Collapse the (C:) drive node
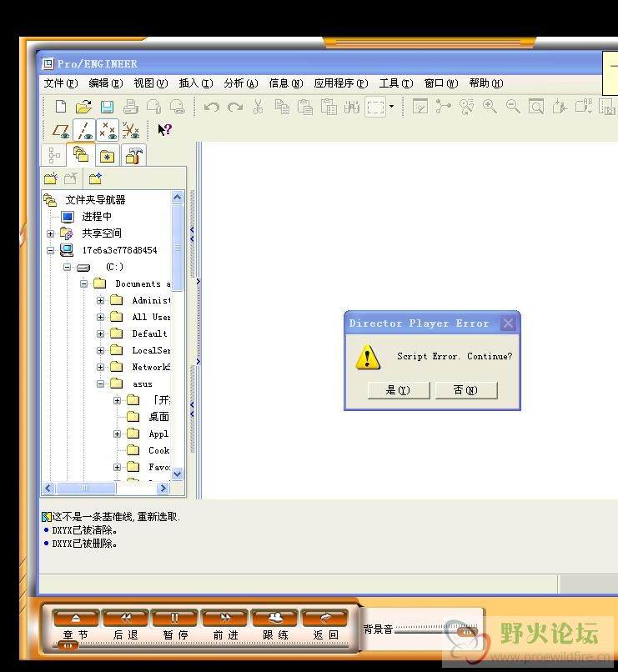618x672 pixels. 68,267
